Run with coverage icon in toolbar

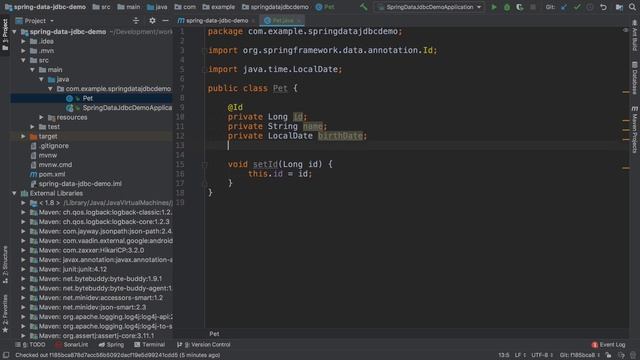point(520,7)
